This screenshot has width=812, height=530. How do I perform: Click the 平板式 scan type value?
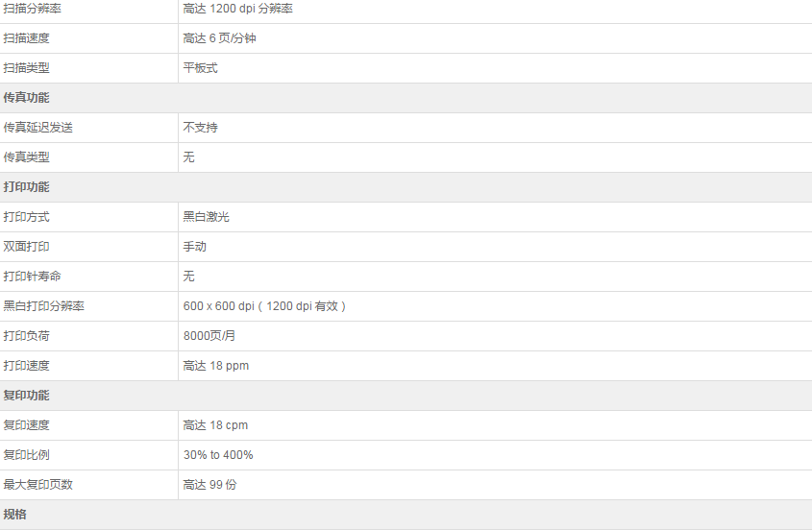coord(201,68)
